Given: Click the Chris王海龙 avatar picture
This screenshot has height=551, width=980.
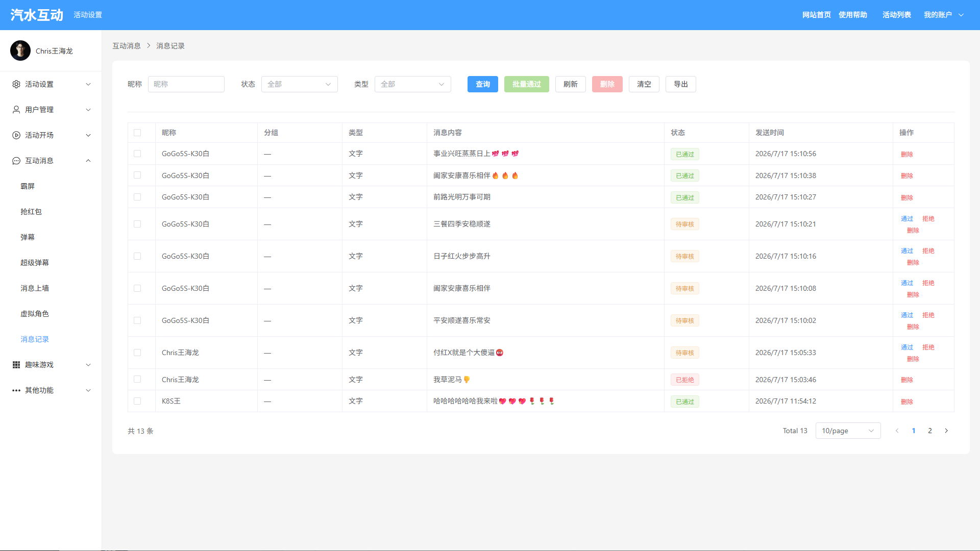Looking at the screenshot, I should pyautogui.click(x=20, y=51).
